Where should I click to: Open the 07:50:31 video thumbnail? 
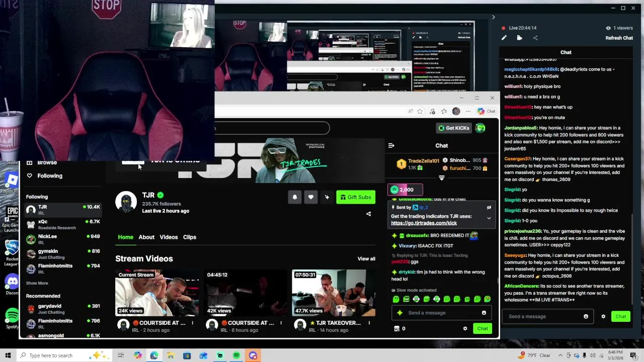[334, 293]
